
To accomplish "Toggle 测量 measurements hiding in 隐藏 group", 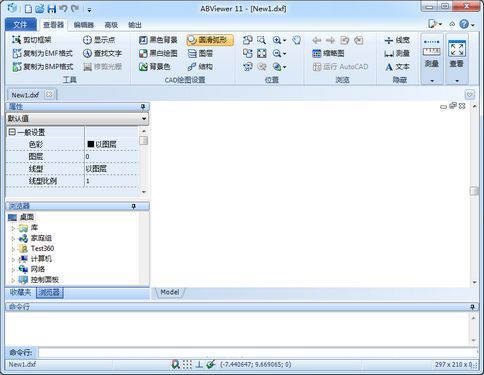I will pyautogui.click(x=397, y=53).
